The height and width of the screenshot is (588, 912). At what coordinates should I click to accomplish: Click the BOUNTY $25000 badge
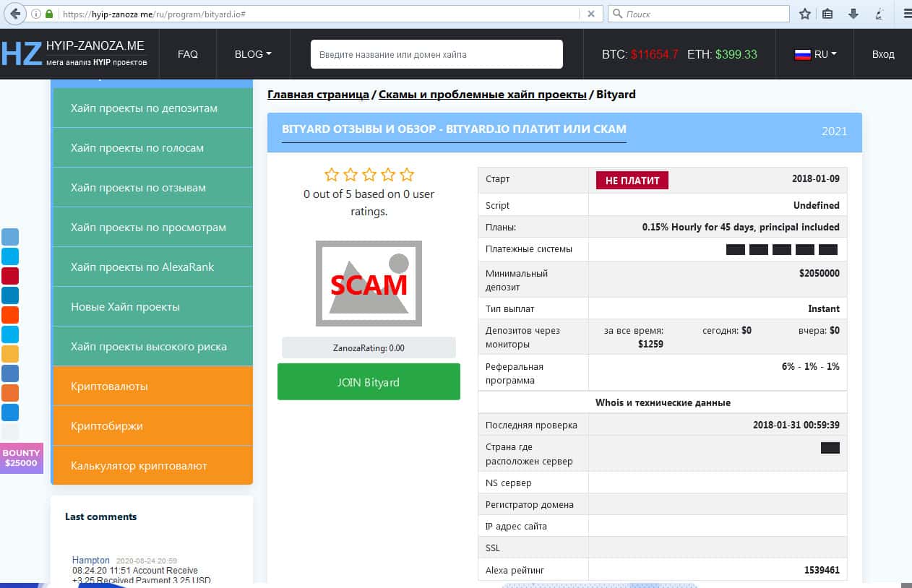tap(22, 458)
